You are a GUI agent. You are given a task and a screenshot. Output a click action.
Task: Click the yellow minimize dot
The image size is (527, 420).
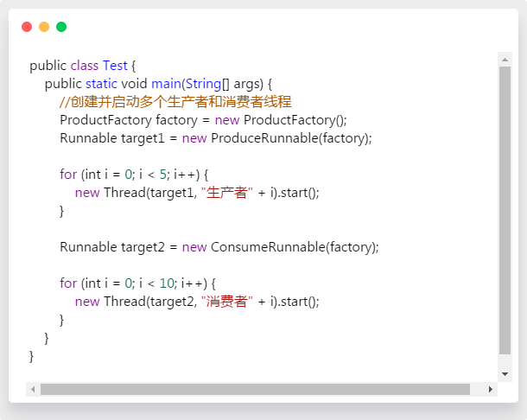[x=44, y=27]
